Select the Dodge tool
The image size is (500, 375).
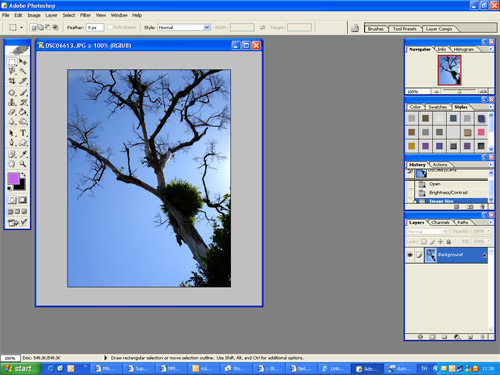point(23,122)
